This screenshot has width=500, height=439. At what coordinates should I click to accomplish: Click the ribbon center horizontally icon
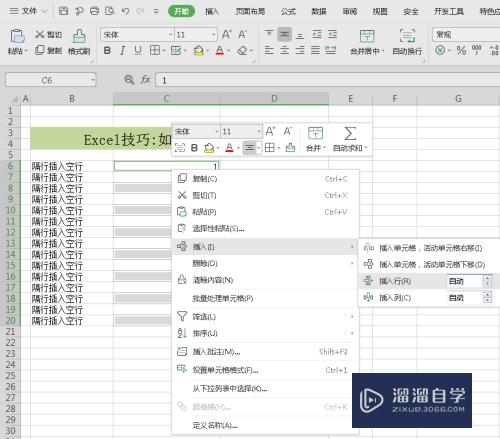pos(284,51)
